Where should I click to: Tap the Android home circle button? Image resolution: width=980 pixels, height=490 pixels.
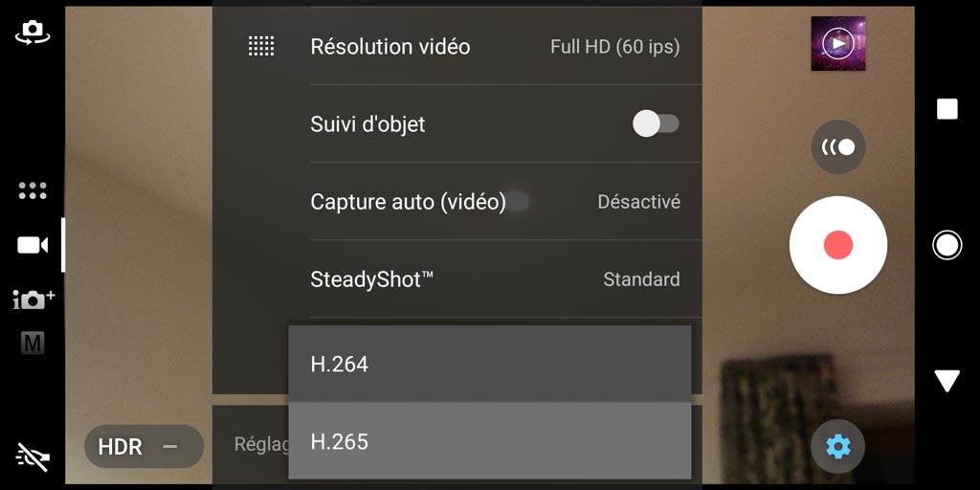[947, 245]
